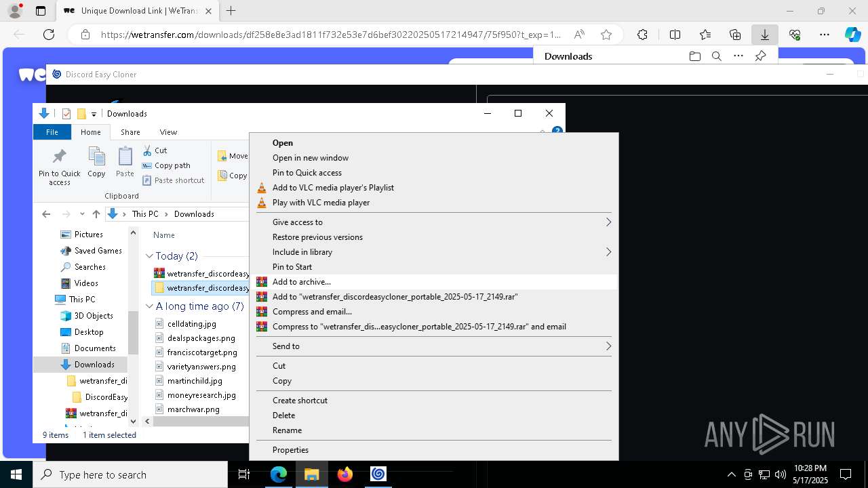This screenshot has width=868, height=488.
Task: Select Open in context menu
Action: [x=435, y=143]
